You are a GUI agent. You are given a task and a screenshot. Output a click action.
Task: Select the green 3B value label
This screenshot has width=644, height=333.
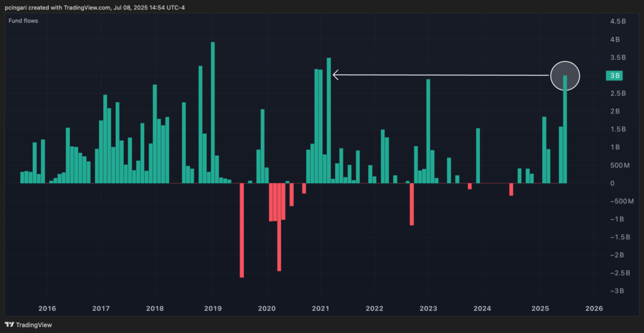pos(614,76)
